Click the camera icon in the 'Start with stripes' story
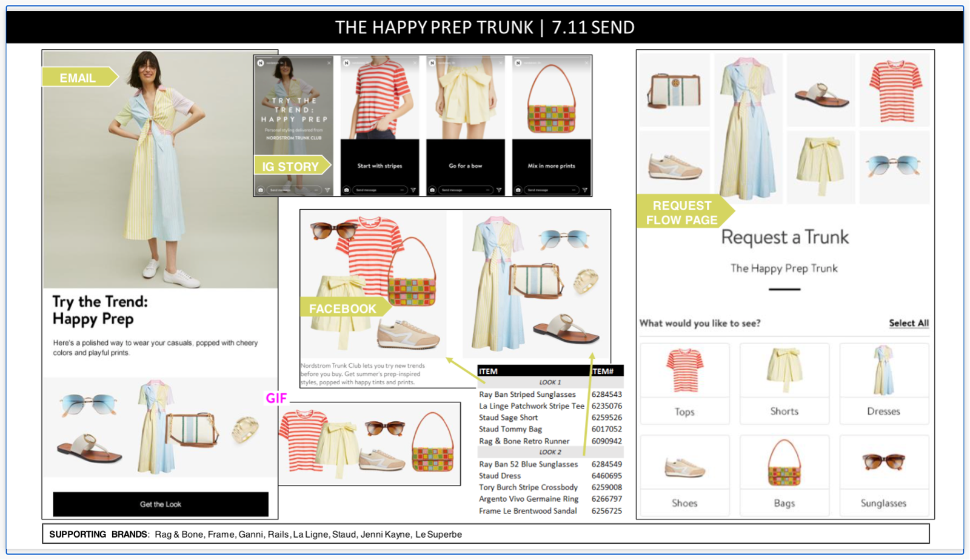 (346, 190)
